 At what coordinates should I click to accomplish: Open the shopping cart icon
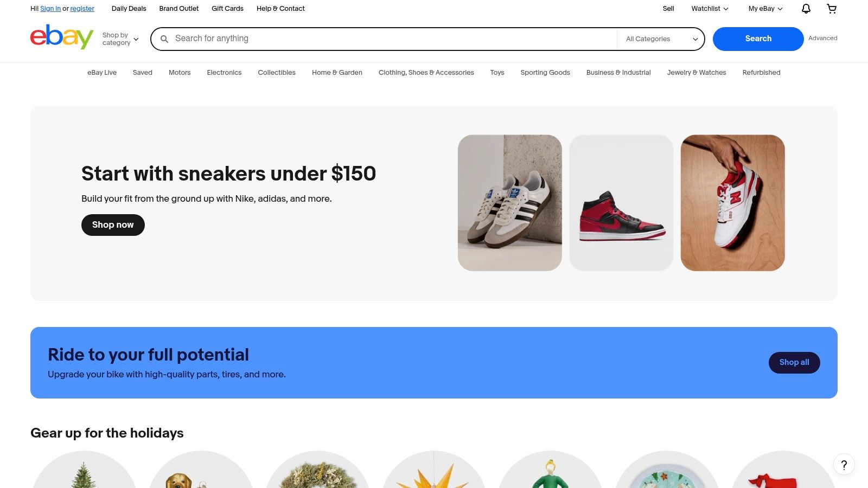coord(832,9)
